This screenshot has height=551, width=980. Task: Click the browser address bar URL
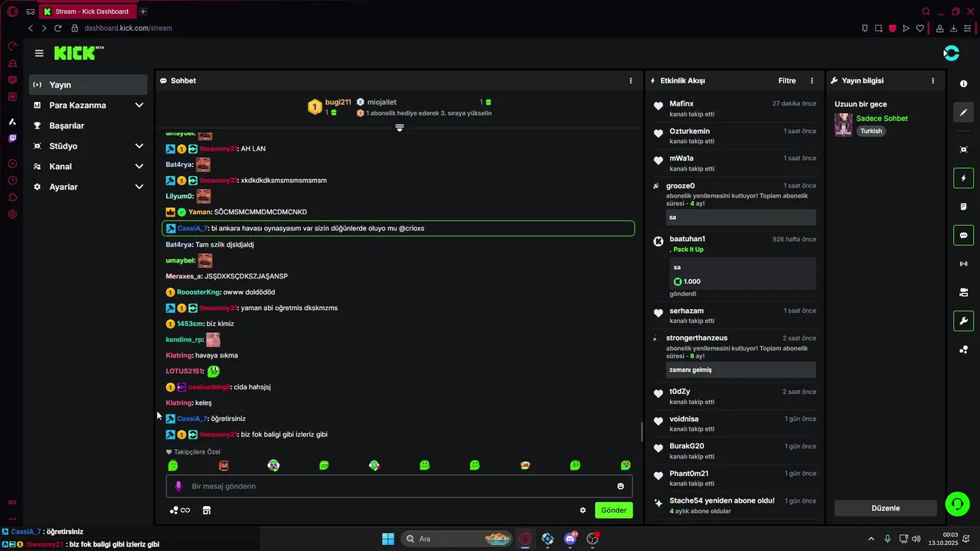(128, 28)
